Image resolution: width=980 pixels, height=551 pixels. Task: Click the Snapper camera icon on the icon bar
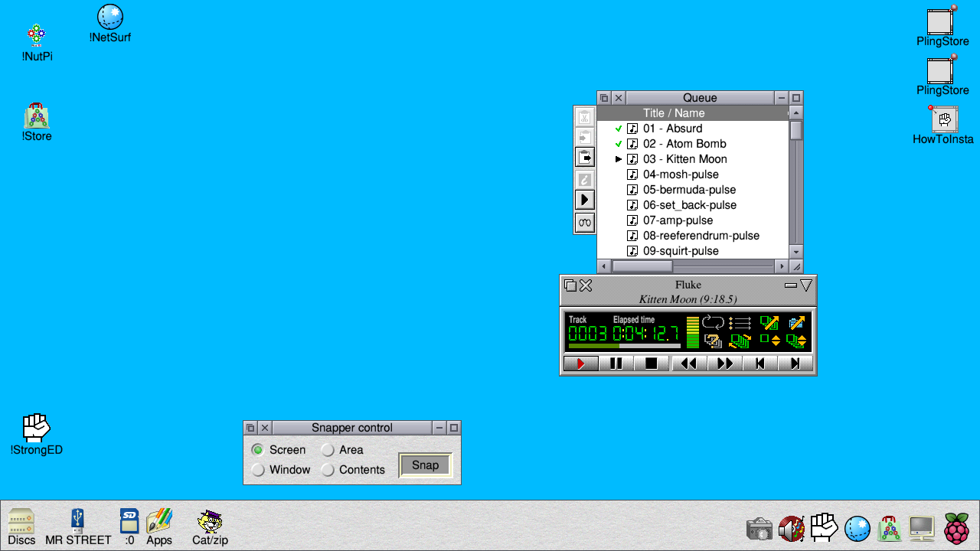[759, 527]
